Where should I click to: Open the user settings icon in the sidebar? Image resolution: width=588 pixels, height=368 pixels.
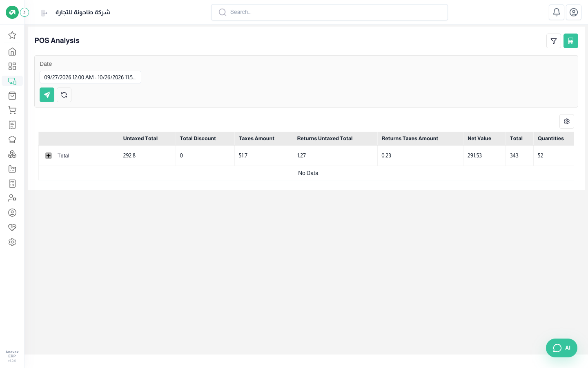click(12, 198)
